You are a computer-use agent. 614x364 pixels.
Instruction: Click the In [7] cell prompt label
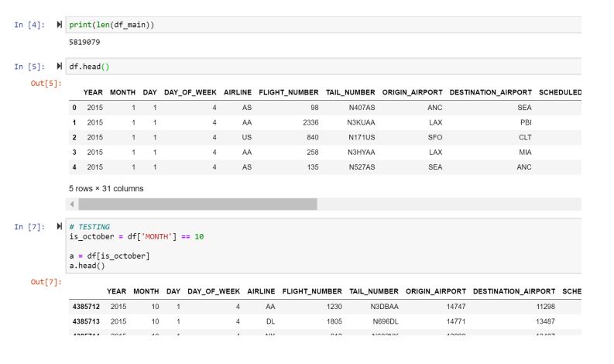pos(30,227)
